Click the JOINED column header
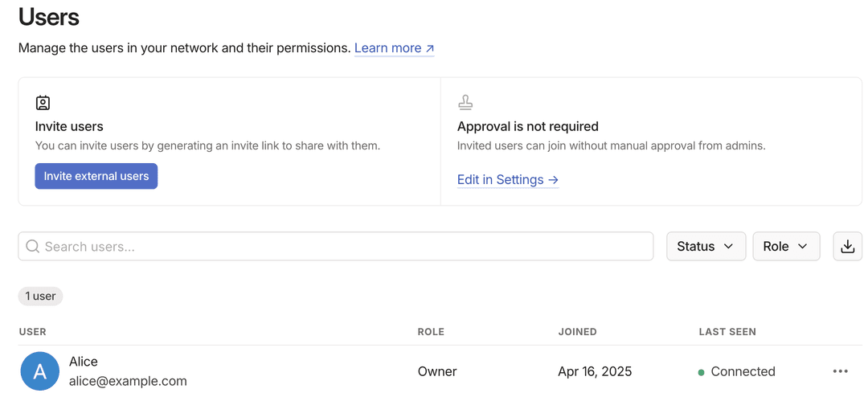868x393 pixels. tap(577, 332)
